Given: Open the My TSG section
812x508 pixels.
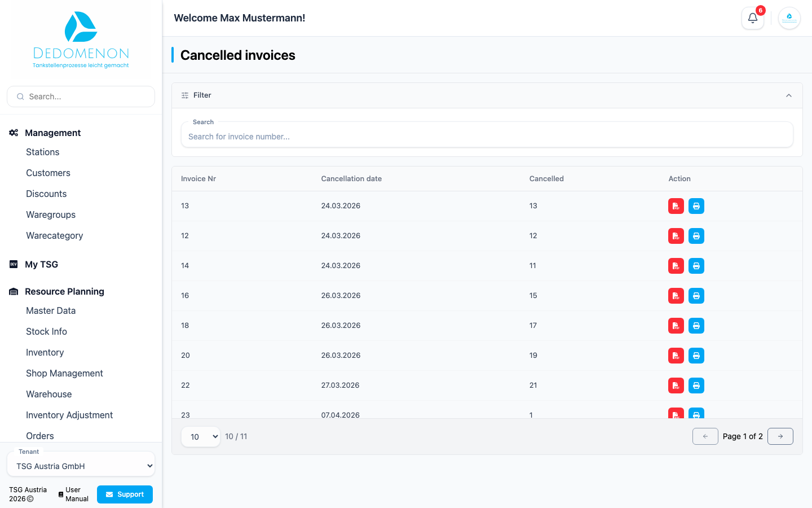Looking at the screenshot, I should [41, 264].
